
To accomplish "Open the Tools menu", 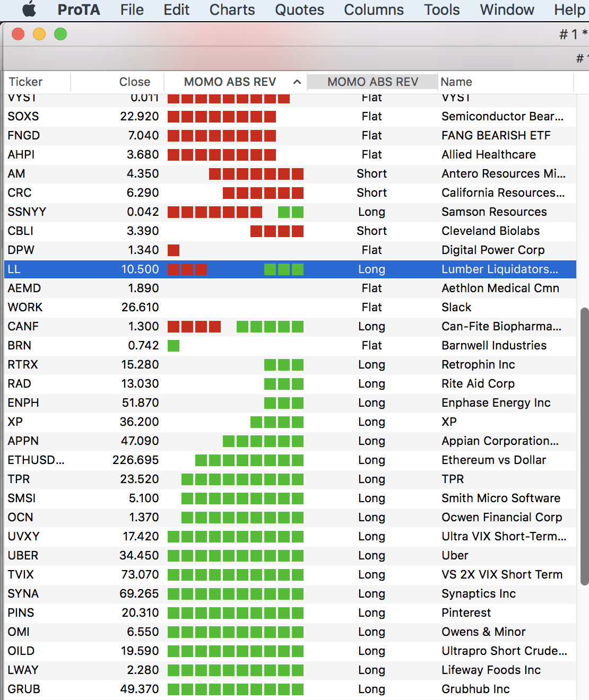I will (x=441, y=10).
